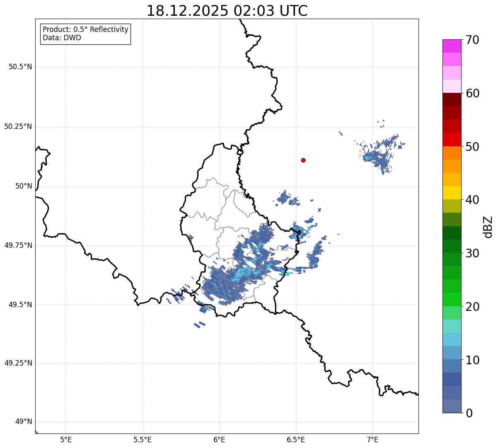Click the 49.5°N latitude label
Image resolution: width=498 pixels, height=448 pixels.
pos(20,305)
